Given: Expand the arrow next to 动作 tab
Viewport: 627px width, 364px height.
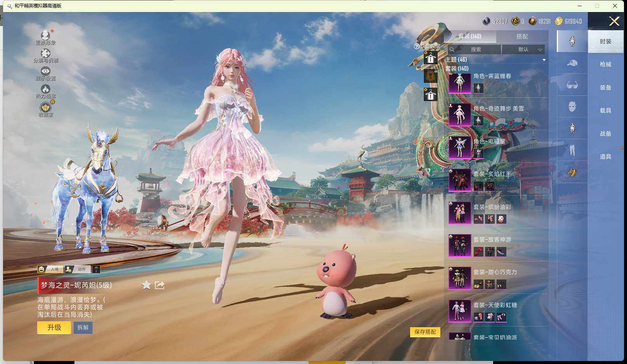Looking at the screenshot, I should pyautogui.click(x=96, y=269).
